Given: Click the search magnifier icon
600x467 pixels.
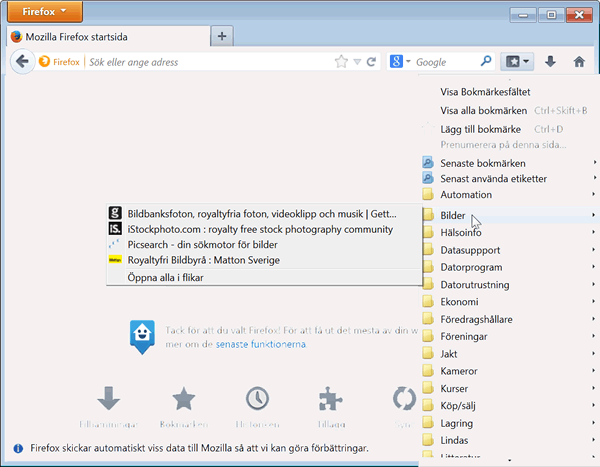Looking at the screenshot, I should click(x=486, y=60).
